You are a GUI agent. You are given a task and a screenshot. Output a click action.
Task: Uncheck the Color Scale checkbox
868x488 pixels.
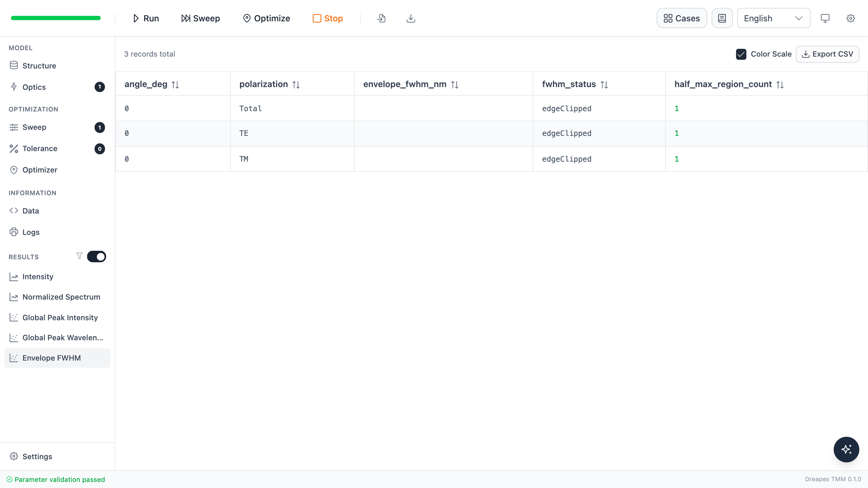[741, 54]
